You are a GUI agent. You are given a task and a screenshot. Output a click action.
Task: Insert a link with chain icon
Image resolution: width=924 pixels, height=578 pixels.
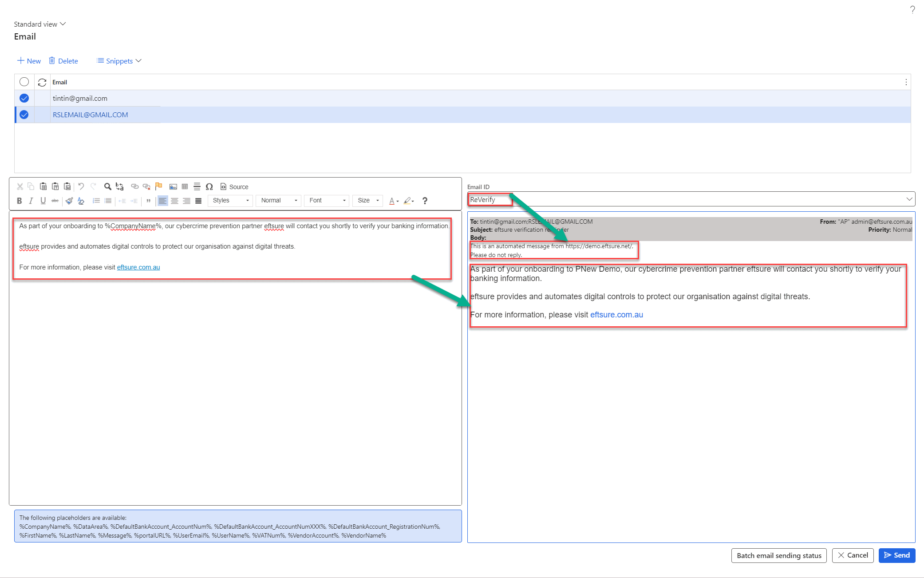pyautogui.click(x=134, y=186)
